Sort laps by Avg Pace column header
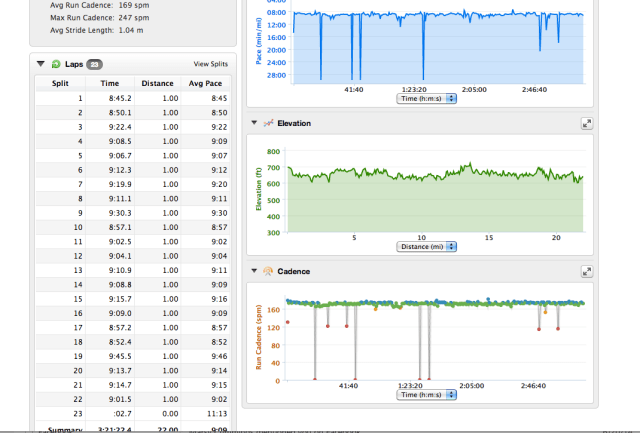 pos(205,83)
